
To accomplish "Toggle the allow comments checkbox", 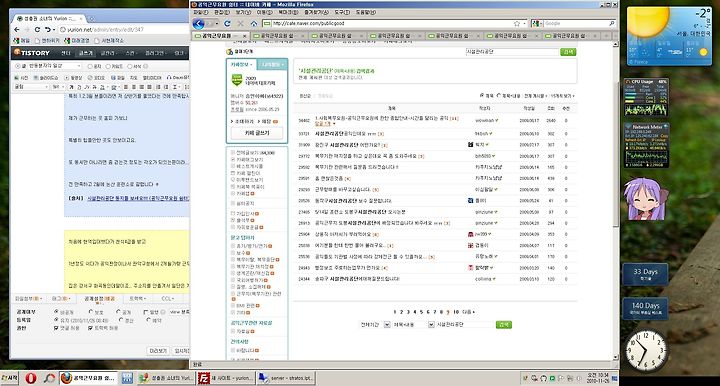I will pyautogui.click(x=56, y=328).
